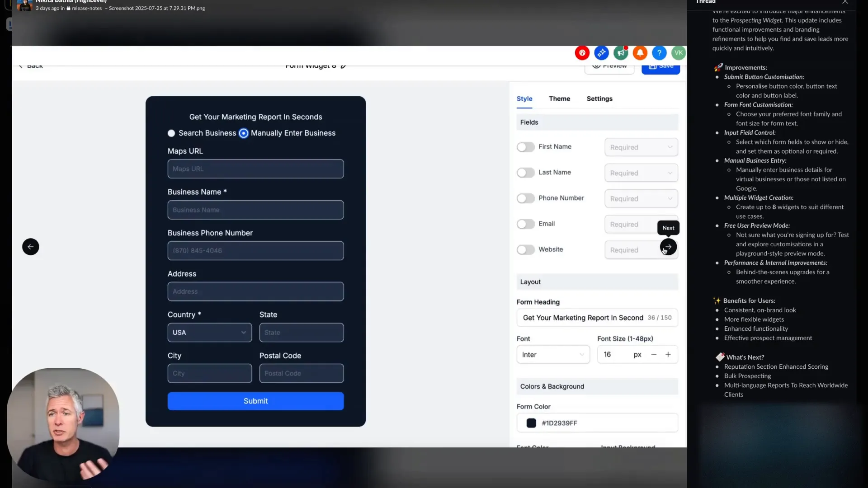Click 'Multiple Widget Creation:' text in thread
This screenshot has width=868, height=488.
tap(759, 198)
